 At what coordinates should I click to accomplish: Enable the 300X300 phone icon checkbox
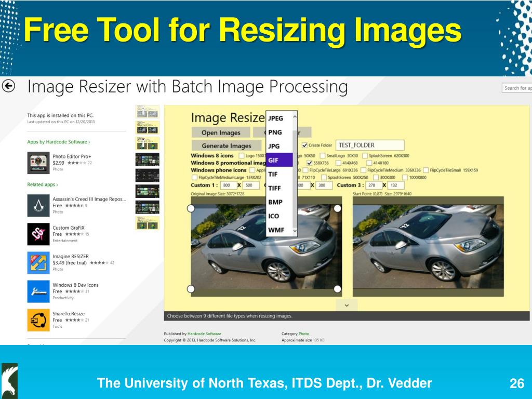tap(376, 178)
